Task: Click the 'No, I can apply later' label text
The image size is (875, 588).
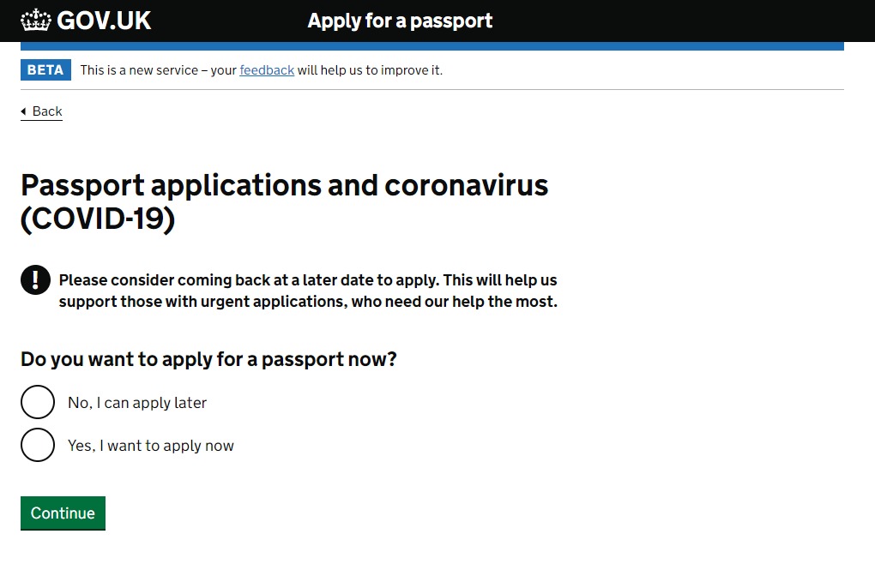Action: tap(137, 402)
